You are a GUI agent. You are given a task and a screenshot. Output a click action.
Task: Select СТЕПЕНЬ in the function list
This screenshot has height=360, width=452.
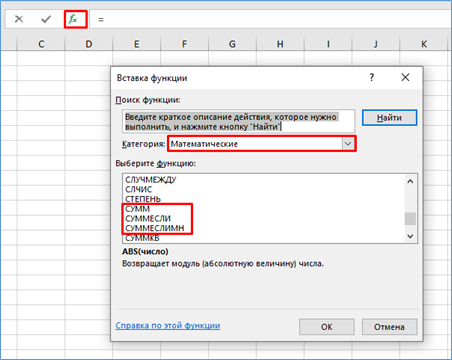[x=263, y=199]
